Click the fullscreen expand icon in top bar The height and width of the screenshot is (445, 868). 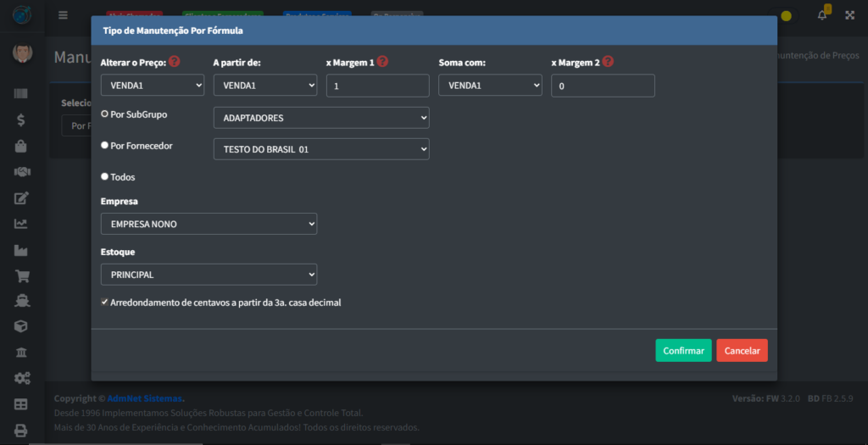pos(850,15)
